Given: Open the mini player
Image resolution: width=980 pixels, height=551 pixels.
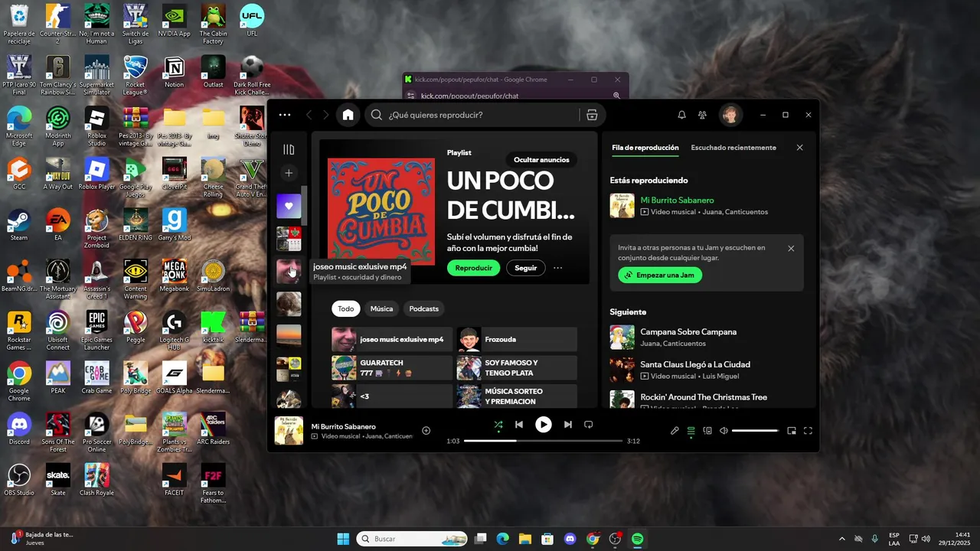Looking at the screenshot, I should point(792,431).
